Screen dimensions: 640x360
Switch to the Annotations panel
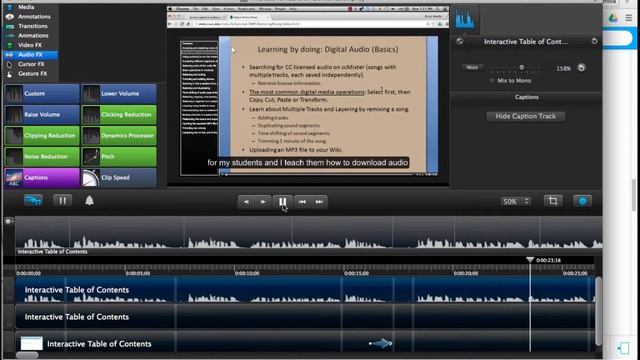[x=34, y=16]
